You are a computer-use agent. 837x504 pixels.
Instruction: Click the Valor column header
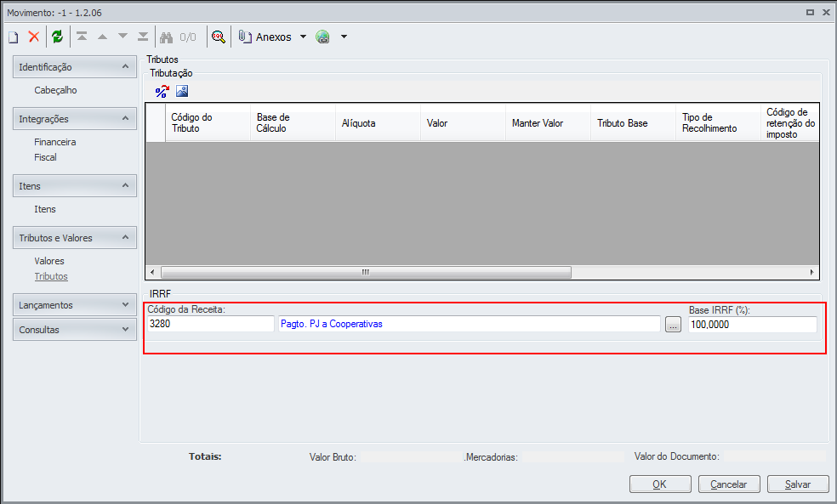pyautogui.click(x=463, y=122)
